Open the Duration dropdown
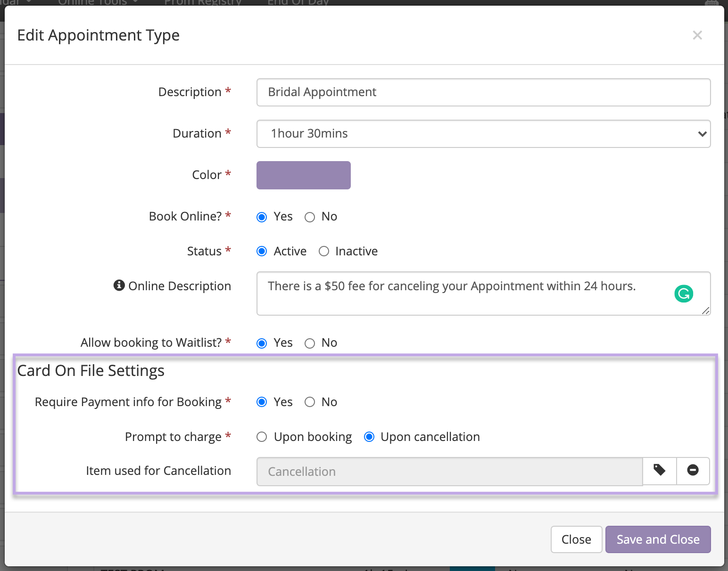This screenshot has height=571, width=728. pos(483,134)
